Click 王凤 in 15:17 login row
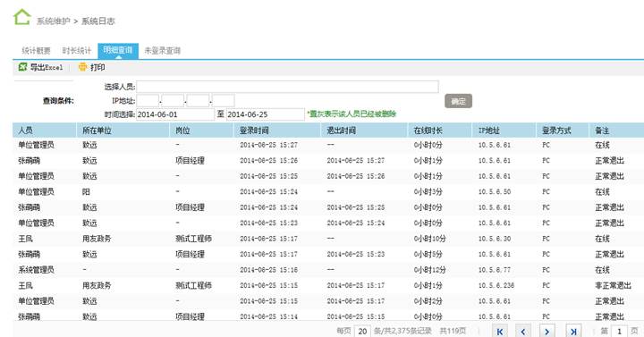Screen dimensions: 644x337 (25, 239)
